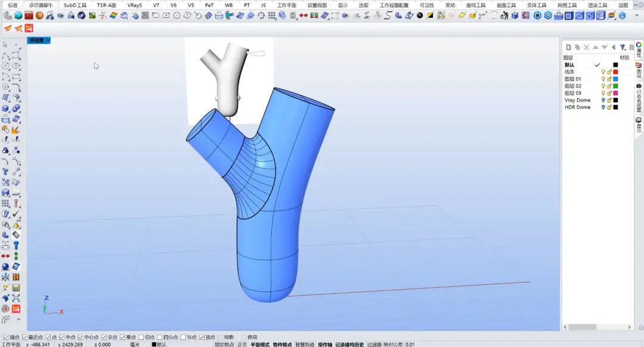Screen dimensions: 644x347
Task: Open the VRay5 toolbar tab
Action: pyautogui.click(x=135, y=5)
